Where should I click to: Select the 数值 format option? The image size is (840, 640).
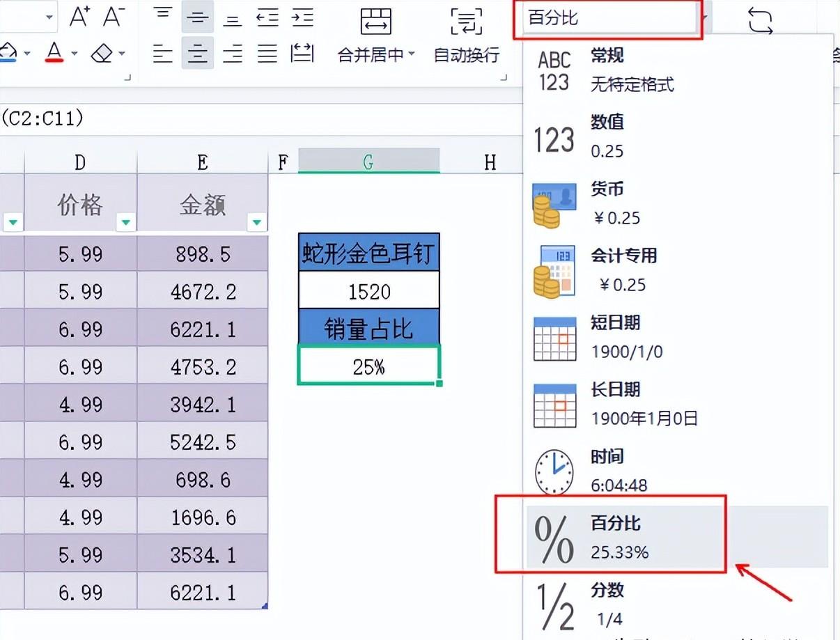coord(678,137)
